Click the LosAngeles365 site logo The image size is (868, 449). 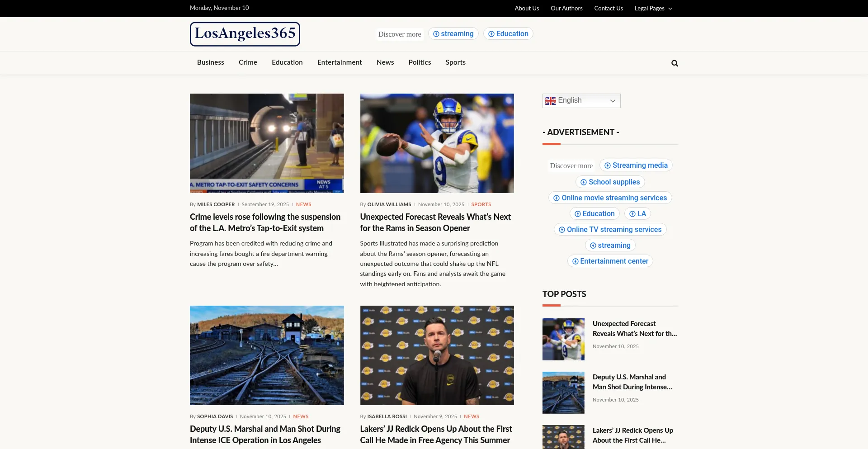point(245,34)
